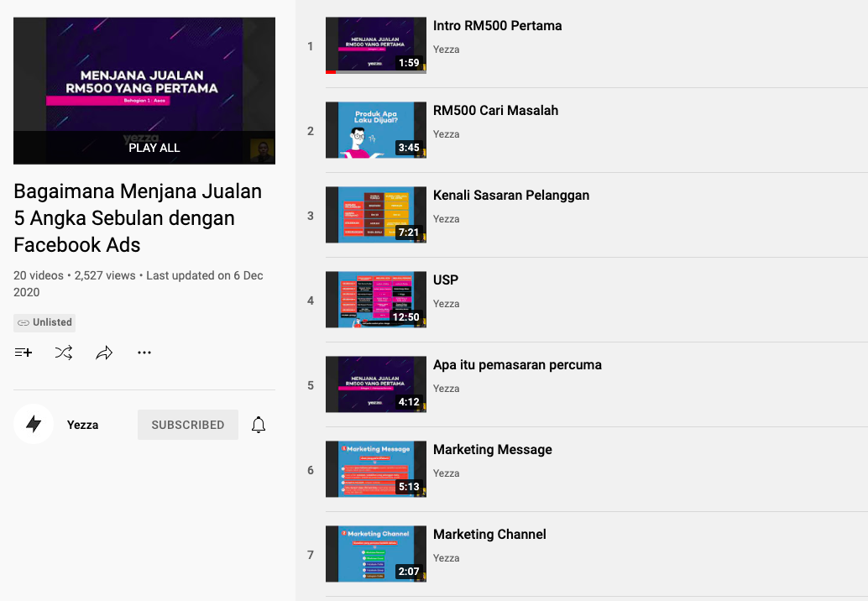
Task: Click PLAY ALL on the playlist cover
Action: coord(154,148)
